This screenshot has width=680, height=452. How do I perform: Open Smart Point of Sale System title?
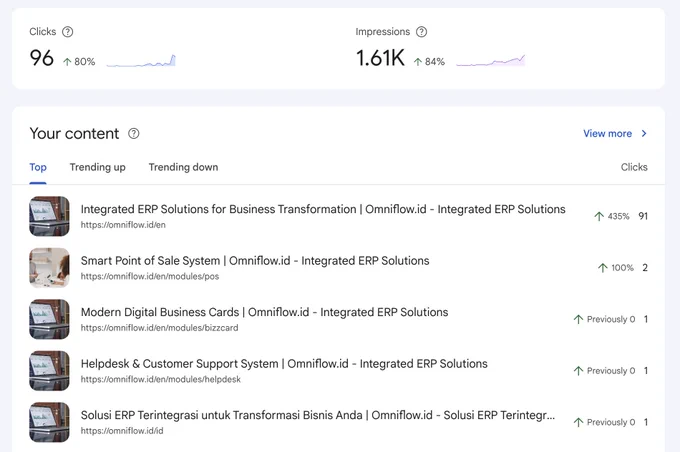tap(255, 261)
